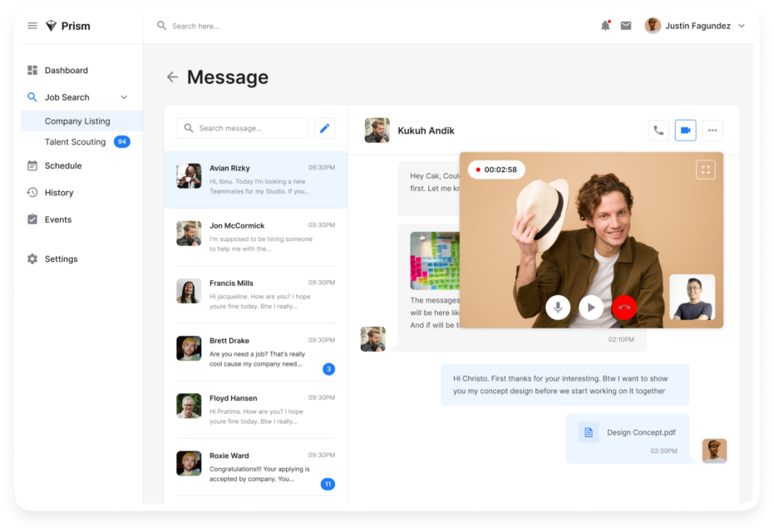The image size is (774, 532).
Task: Open the hamburger menu beside Prism logo
Action: click(x=32, y=26)
